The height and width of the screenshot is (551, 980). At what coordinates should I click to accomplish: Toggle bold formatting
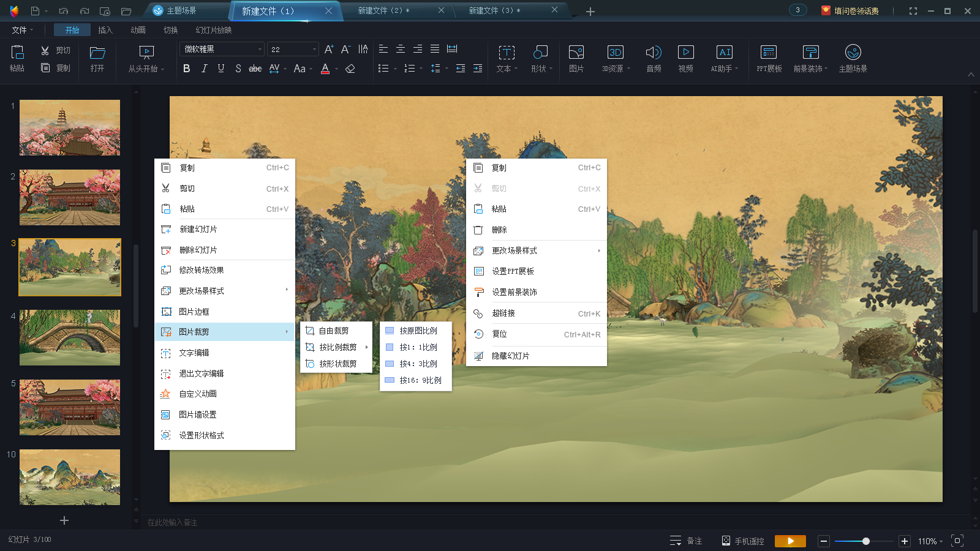pos(187,69)
